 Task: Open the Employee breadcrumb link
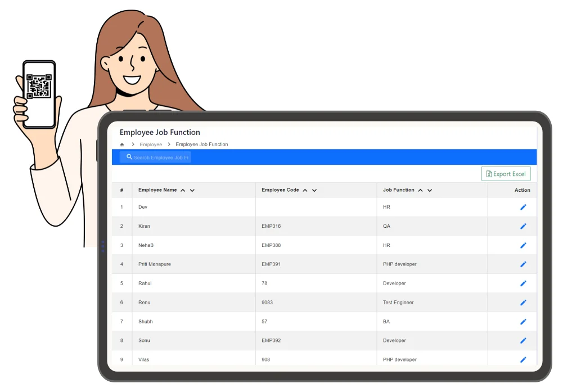click(x=151, y=145)
